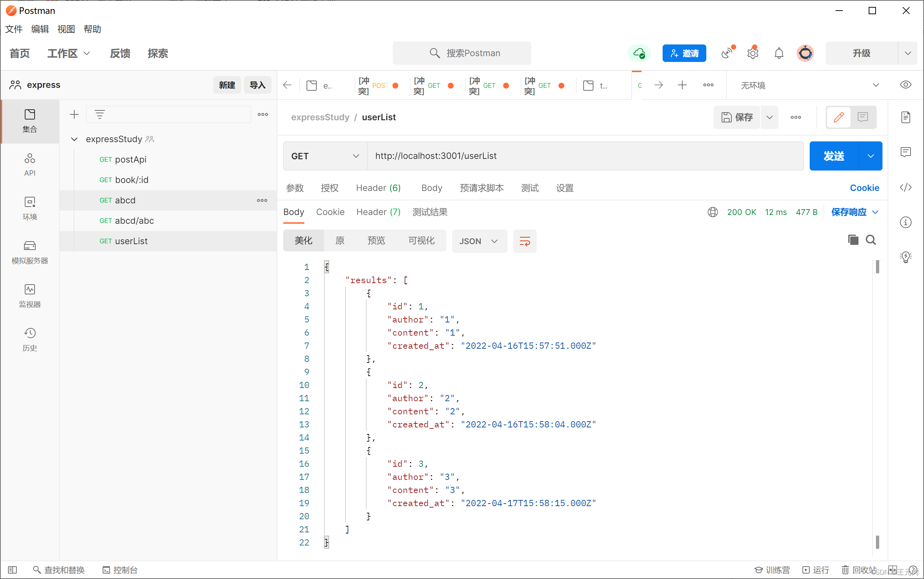The image size is (924, 579).
Task: Select the GET postApi request
Action: (168, 159)
